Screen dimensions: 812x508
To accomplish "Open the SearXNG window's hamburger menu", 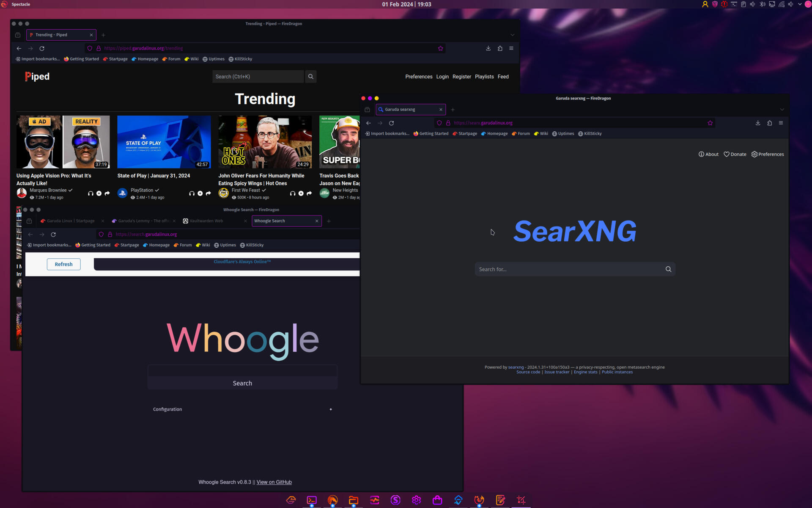I will [781, 123].
